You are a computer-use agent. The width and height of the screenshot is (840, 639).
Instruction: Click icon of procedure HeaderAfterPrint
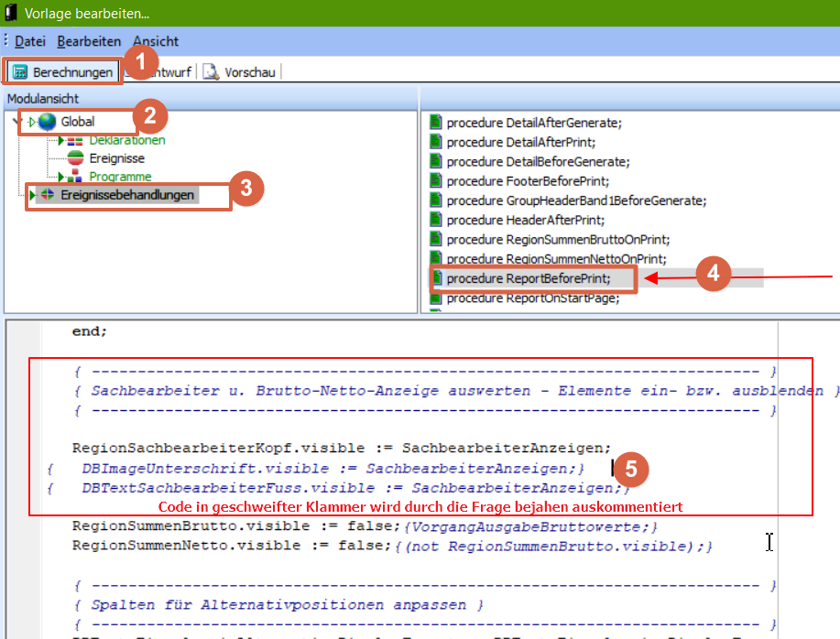pyautogui.click(x=435, y=220)
